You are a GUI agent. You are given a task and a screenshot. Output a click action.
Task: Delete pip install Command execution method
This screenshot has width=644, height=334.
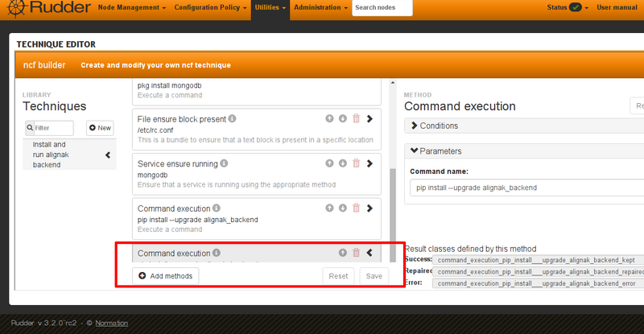click(356, 208)
